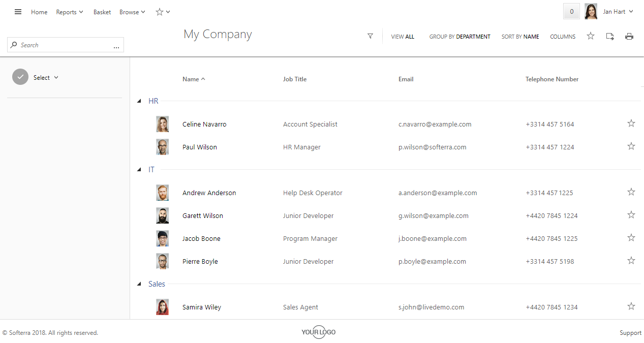
Task: Open Jacob Boone's name link
Action: (201, 239)
